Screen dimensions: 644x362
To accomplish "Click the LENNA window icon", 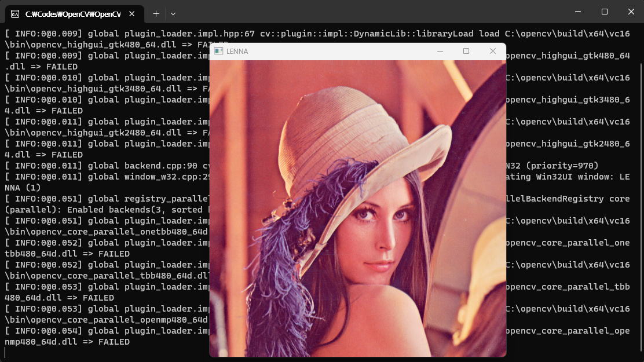I will [218, 51].
